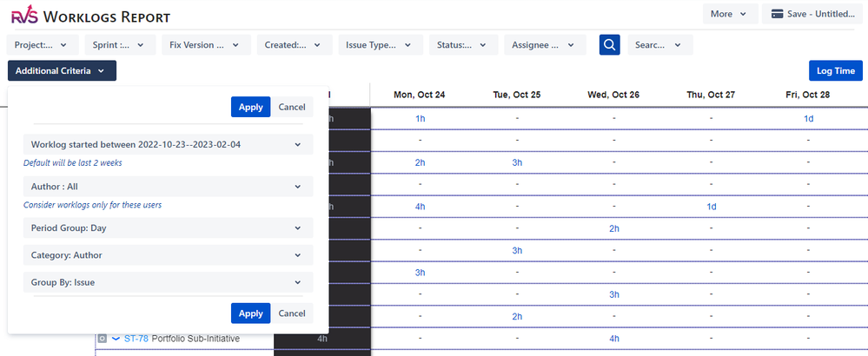Image resolution: width=868 pixels, height=356 pixels.
Task: Open the 3h worklog on Wed, Oct 26
Action: (614, 294)
